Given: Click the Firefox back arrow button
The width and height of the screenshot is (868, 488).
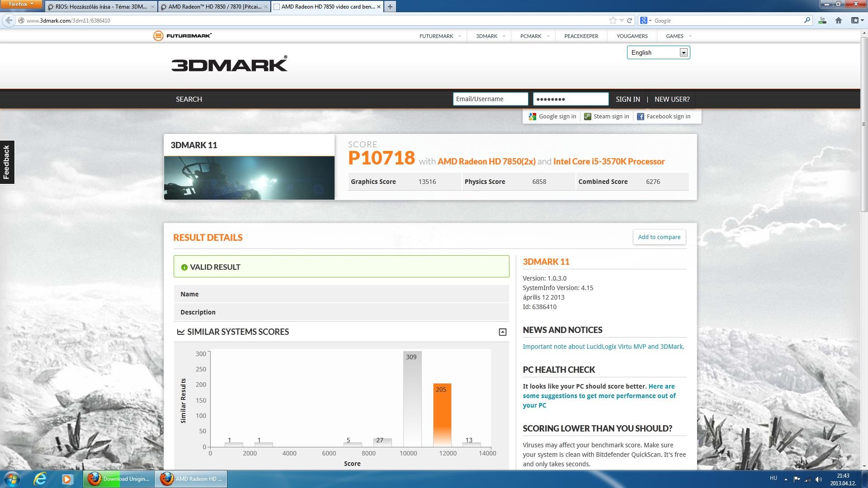Looking at the screenshot, I should pyautogui.click(x=9, y=20).
